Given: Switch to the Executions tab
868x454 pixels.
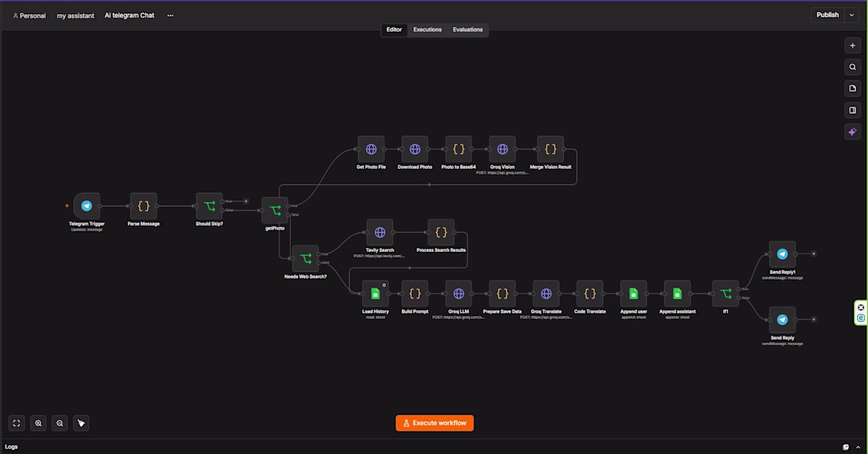Looking at the screenshot, I should [428, 30].
